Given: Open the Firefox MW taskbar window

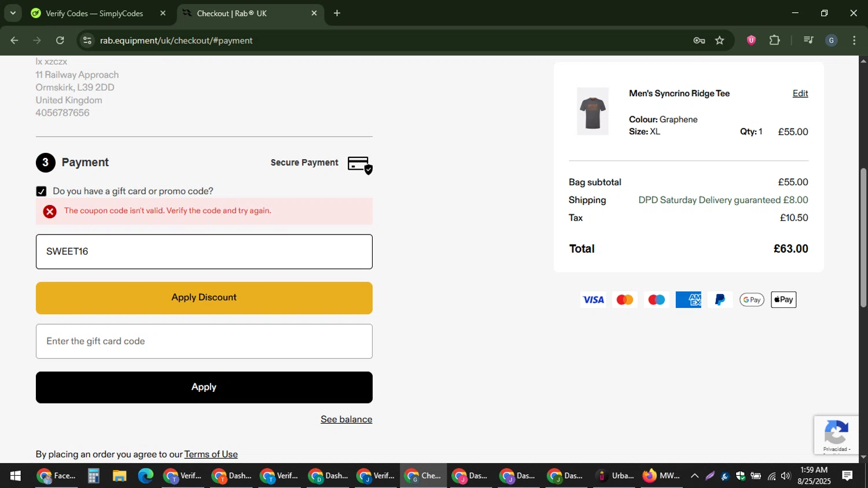Looking at the screenshot, I should tap(661, 476).
